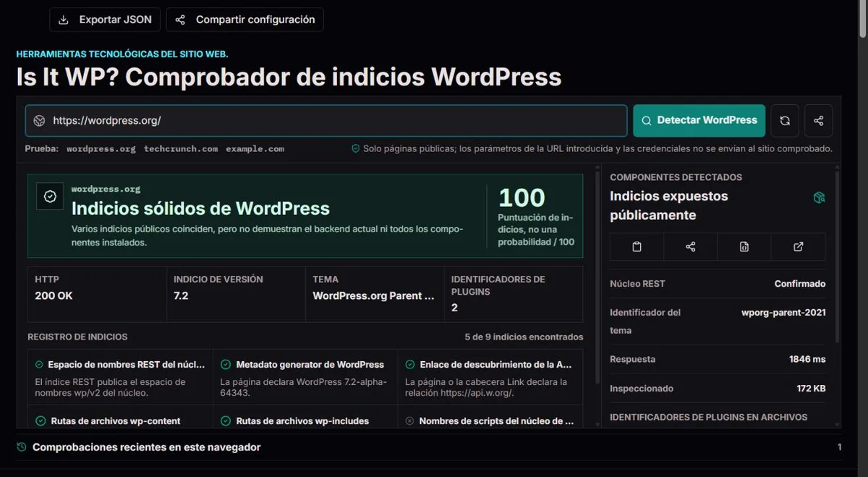Select the HTTP 200 OK cell
Viewport: 868px width, 477px height.
pos(97,294)
